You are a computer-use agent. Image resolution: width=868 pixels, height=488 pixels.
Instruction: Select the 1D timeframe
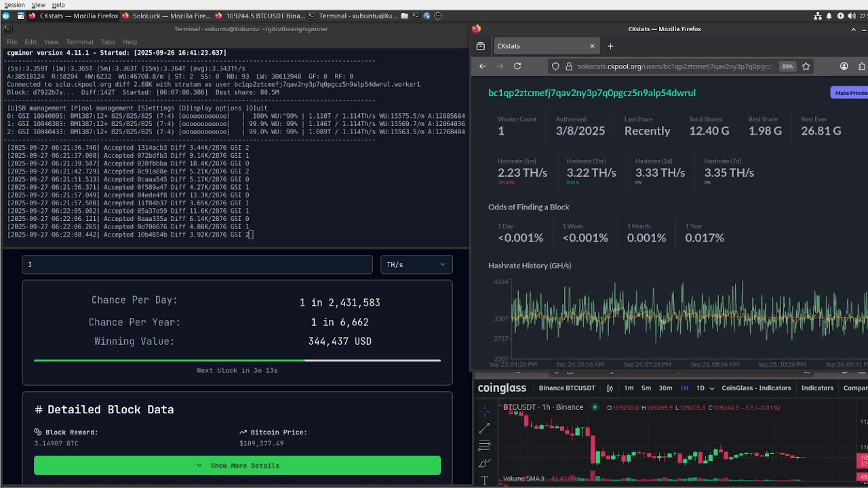tap(701, 388)
